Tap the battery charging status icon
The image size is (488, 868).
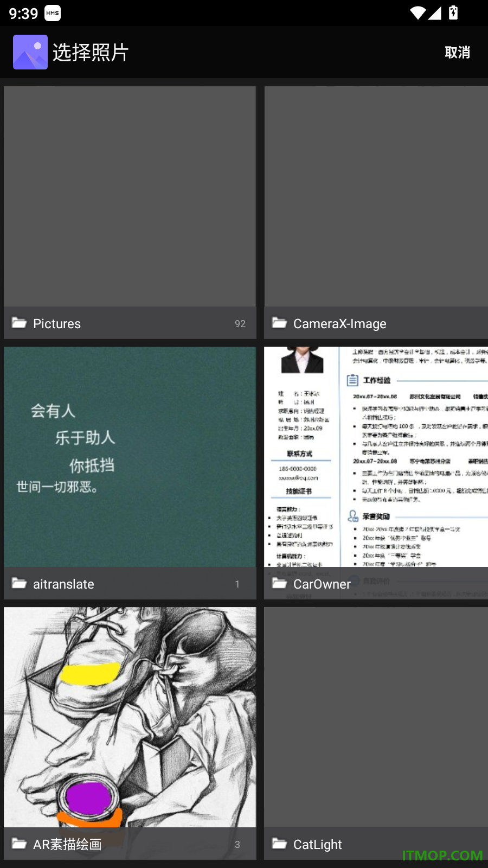click(453, 12)
